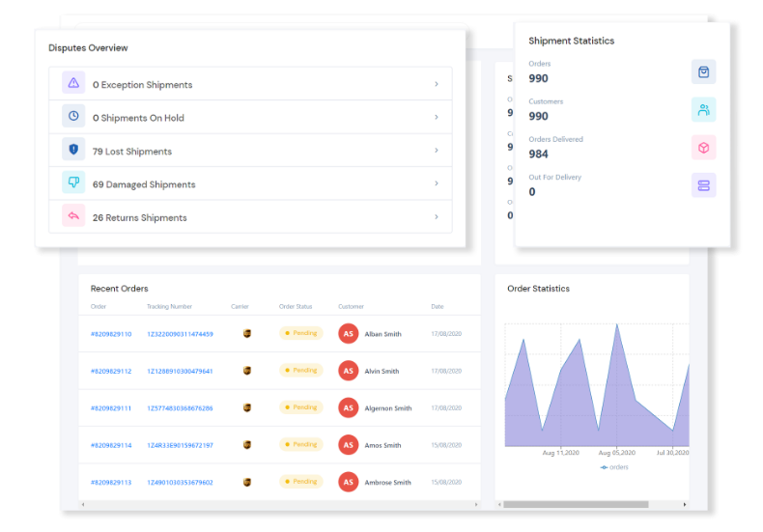Click UPS carrier icon in Alvin Smith row
This screenshot has width=763, height=532.
click(247, 371)
